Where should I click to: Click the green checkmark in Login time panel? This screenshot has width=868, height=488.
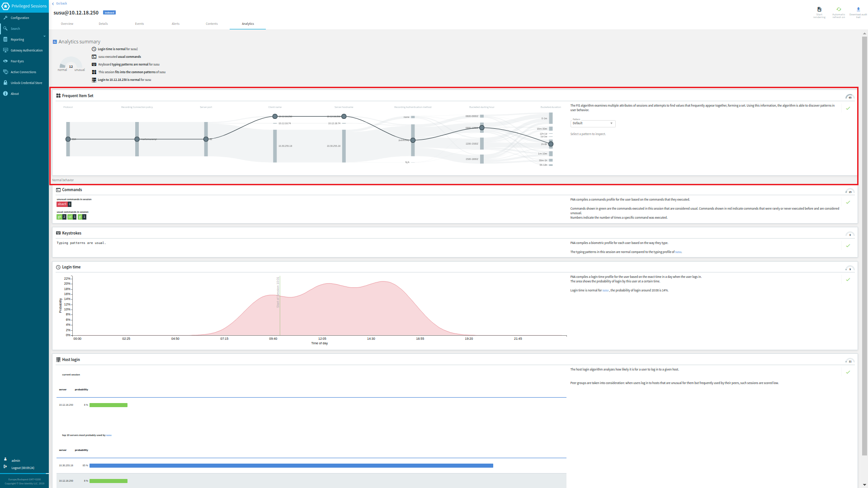[x=848, y=280]
